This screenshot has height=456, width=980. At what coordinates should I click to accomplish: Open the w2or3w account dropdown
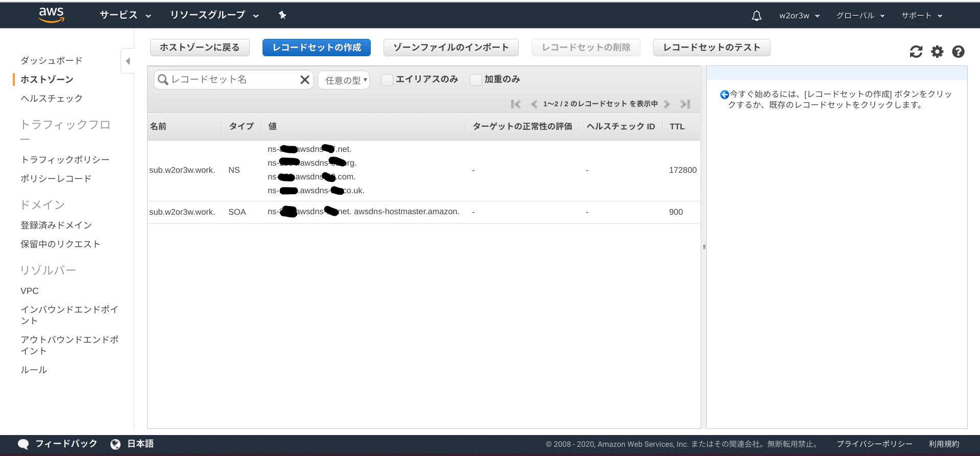pos(799,16)
